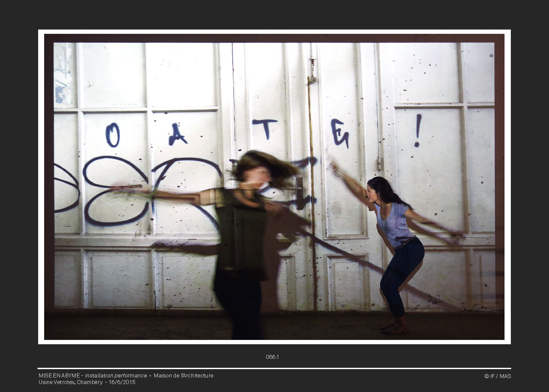Select the image number 066.1 label
549x392 pixels.
272,357
